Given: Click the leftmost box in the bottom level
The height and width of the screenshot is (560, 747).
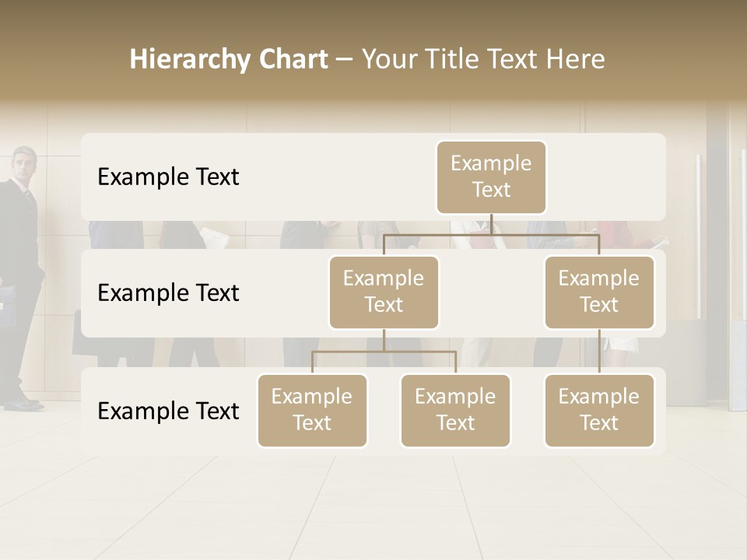Looking at the screenshot, I should click(x=312, y=411).
